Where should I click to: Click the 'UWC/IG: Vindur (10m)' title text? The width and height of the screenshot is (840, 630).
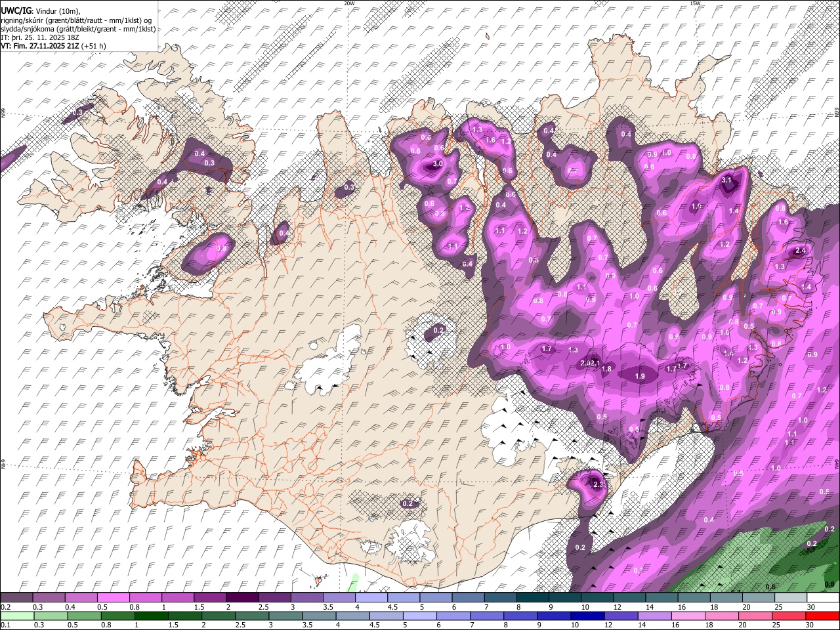(x=40, y=11)
